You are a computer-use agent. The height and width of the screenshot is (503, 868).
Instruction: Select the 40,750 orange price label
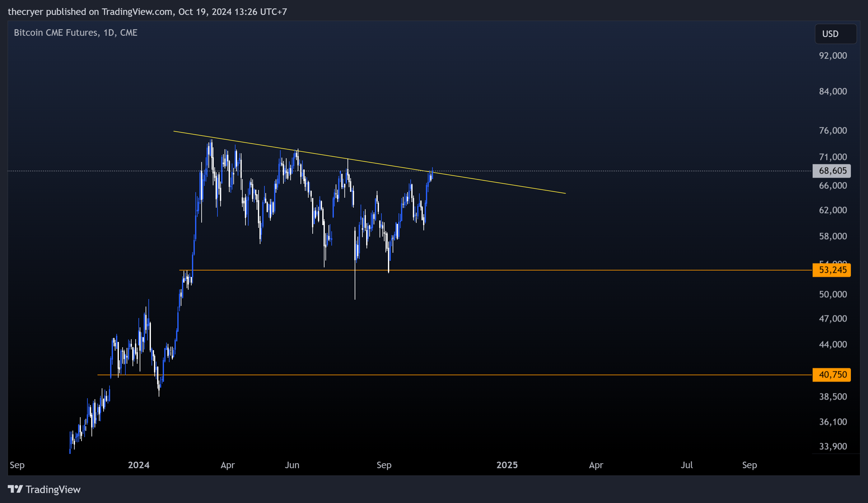coord(831,375)
